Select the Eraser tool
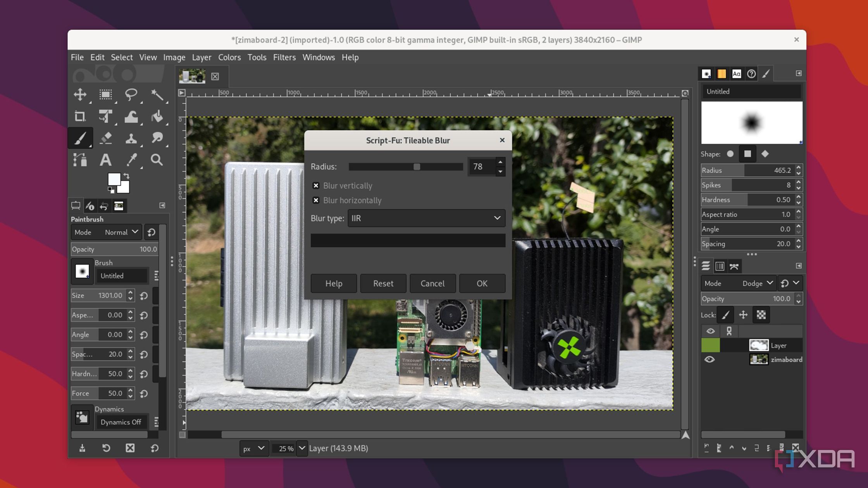 point(105,138)
